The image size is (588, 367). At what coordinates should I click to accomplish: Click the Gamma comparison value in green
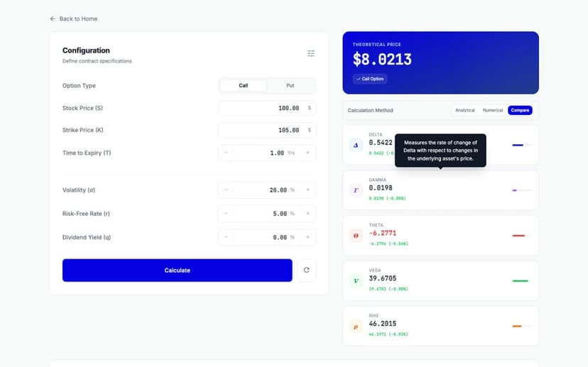[x=387, y=198]
